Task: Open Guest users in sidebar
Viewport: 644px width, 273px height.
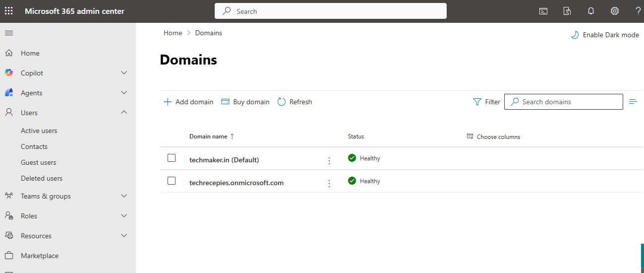Action: (38, 162)
